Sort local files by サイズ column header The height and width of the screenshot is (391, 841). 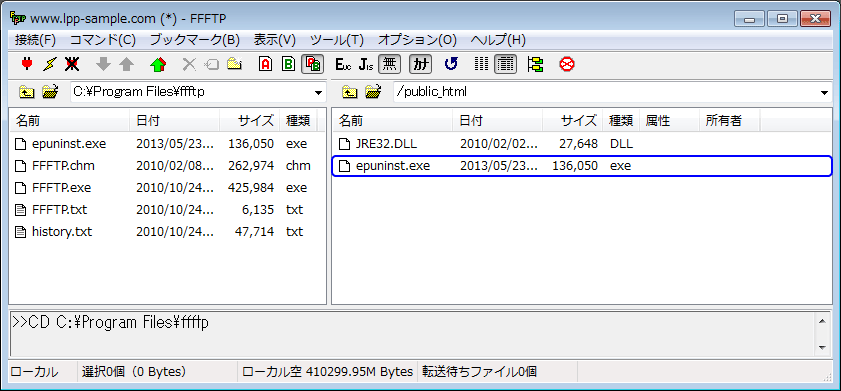click(249, 121)
